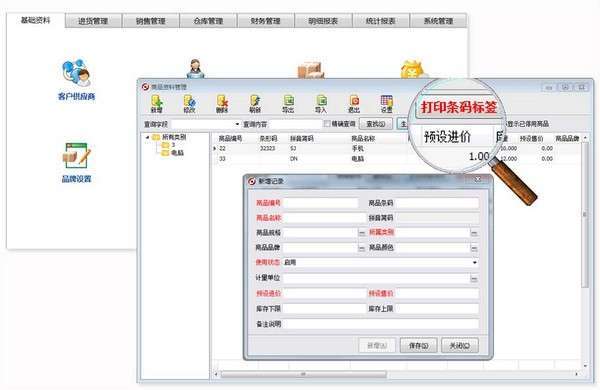The image size is (600, 390).
Task: Tick the 精确查询 checkbox
Action: pyautogui.click(x=327, y=124)
